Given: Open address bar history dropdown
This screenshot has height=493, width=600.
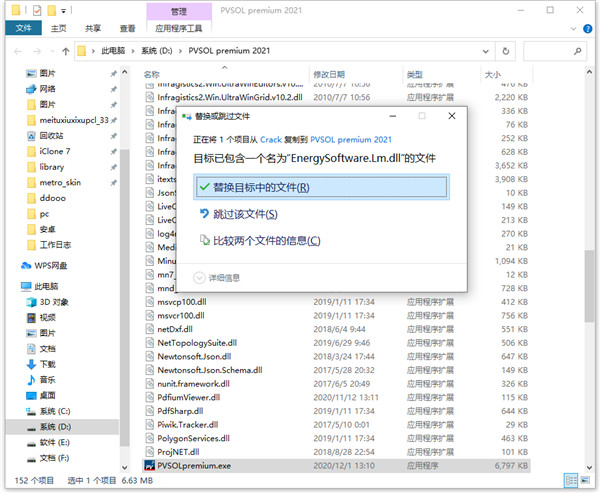Looking at the screenshot, I should 486,51.
